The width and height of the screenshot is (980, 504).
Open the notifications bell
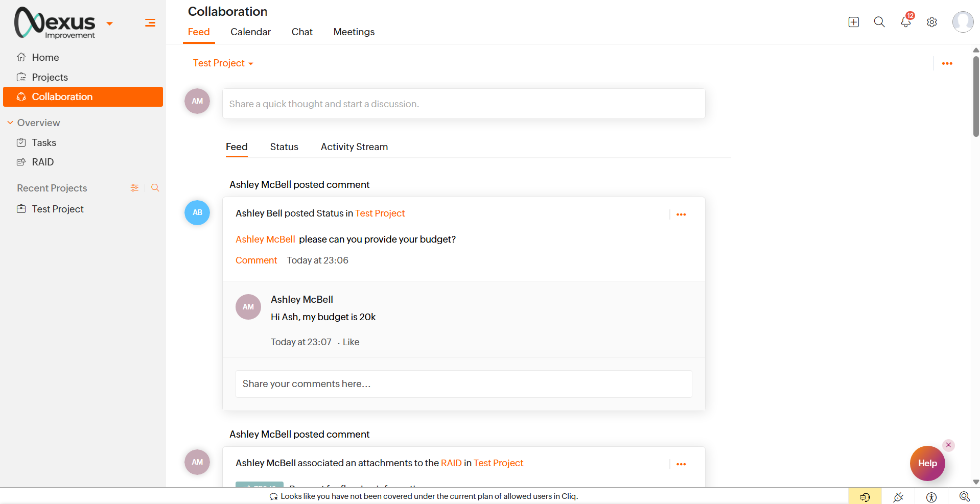click(905, 22)
